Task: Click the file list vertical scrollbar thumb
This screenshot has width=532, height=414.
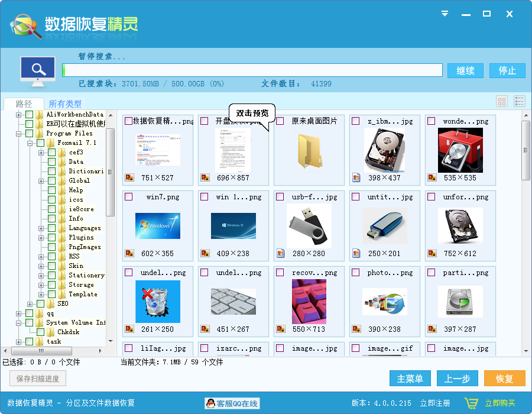Action: tap(525, 150)
